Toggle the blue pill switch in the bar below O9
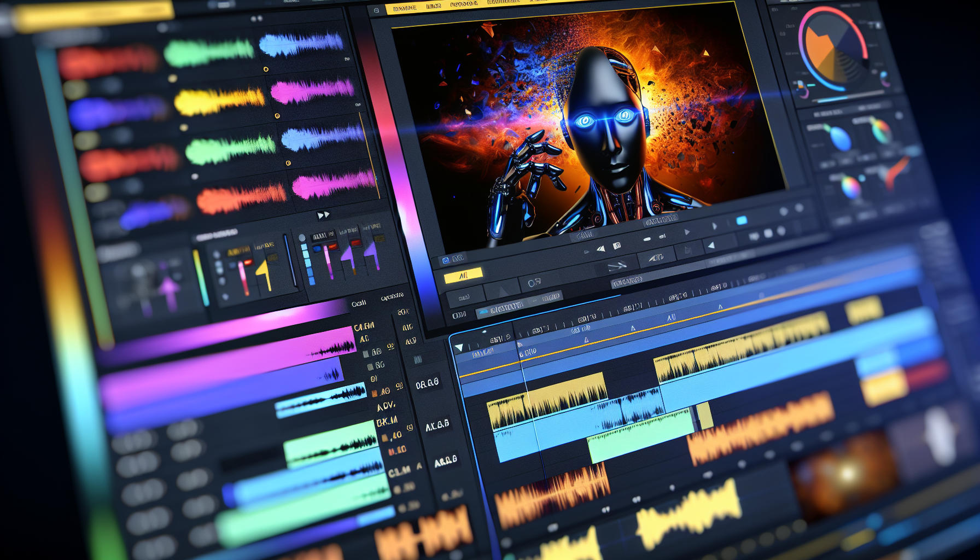Viewport: 980px width, 560px height. [483, 312]
